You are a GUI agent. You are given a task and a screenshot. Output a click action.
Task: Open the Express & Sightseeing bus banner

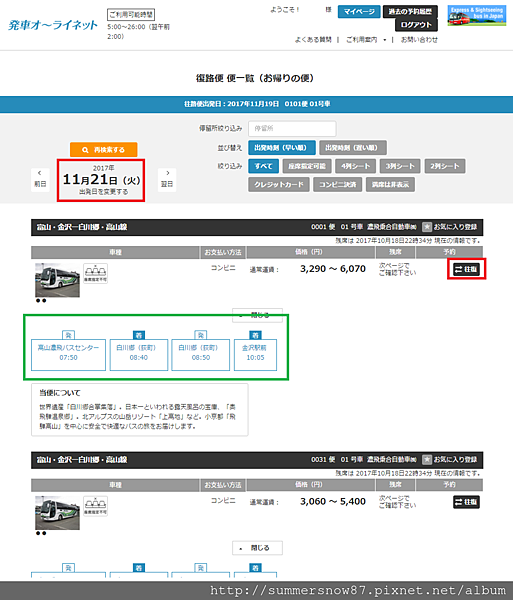pos(477,15)
